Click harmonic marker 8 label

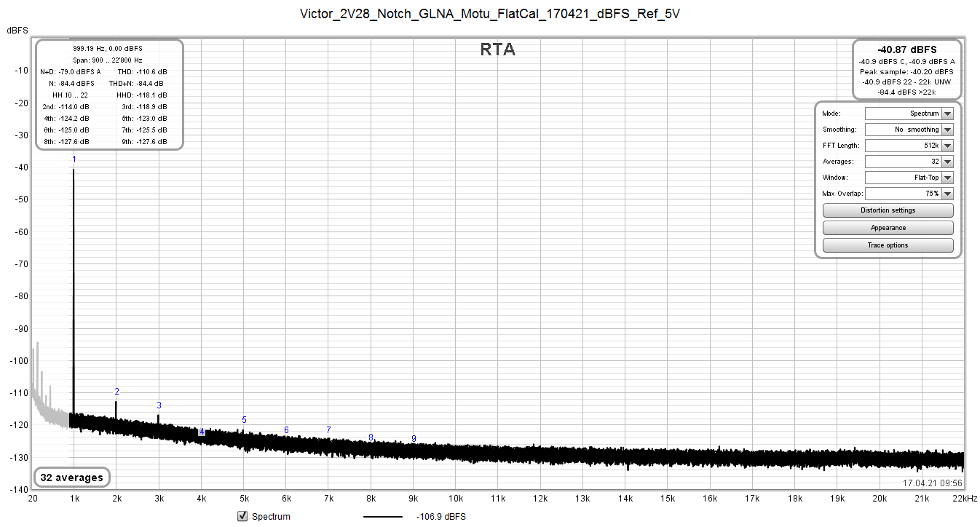pyautogui.click(x=371, y=437)
